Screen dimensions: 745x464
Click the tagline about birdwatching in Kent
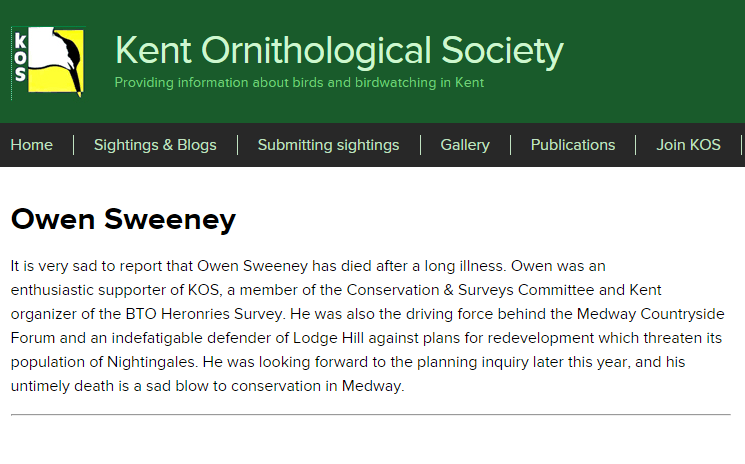click(x=299, y=83)
